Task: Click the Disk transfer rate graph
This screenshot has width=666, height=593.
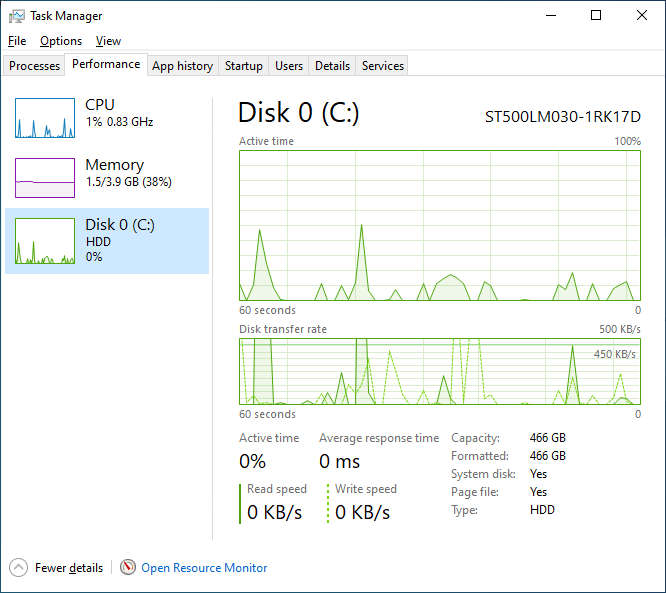Action: click(x=439, y=371)
